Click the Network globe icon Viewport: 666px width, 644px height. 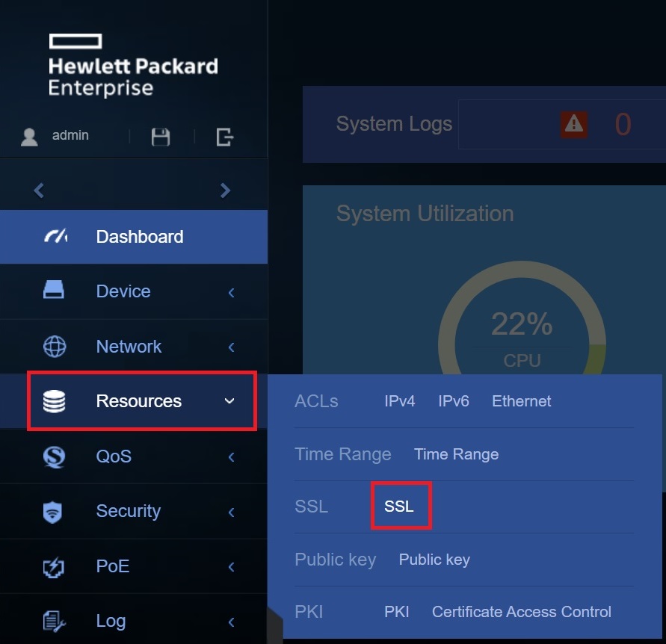(55, 347)
